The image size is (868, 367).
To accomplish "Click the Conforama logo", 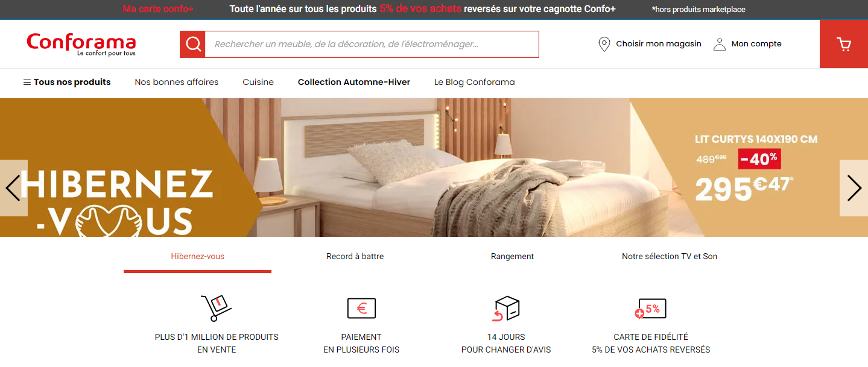I will [81, 45].
